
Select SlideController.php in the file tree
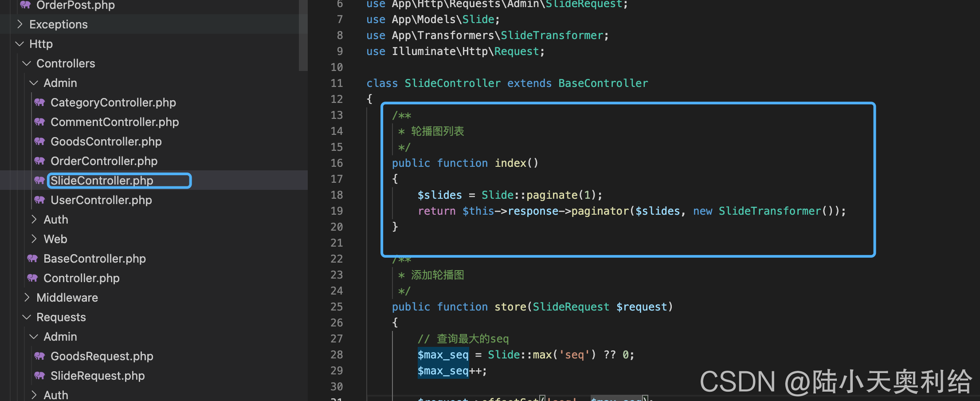click(x=102, y=181)
